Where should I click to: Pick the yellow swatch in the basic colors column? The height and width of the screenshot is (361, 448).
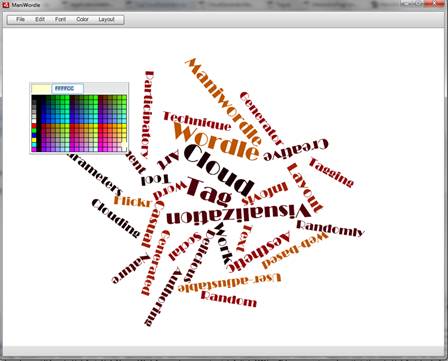tap(34, 140)
